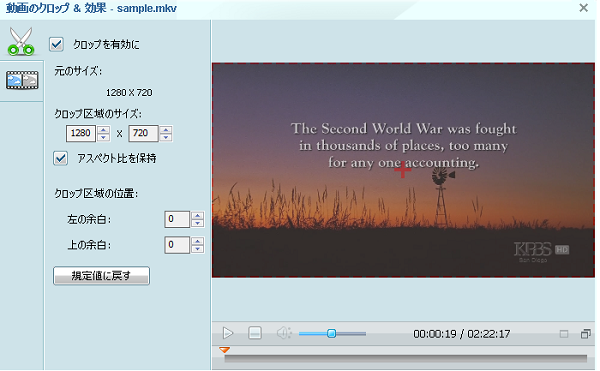Image resolution: width=600 pixels, height=371 pixels.
Task: Open the crop tab with scissors icon
Action: click(21, 41)
